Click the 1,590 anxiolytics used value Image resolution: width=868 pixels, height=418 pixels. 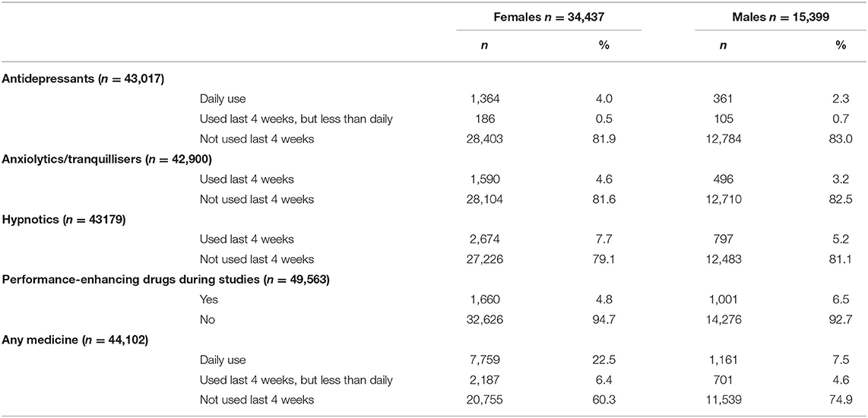[487, 179]
